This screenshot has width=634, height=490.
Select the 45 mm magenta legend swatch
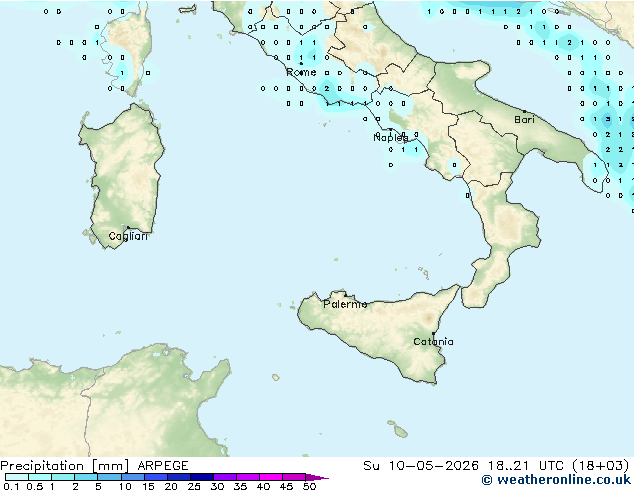(x=294, y=477)
